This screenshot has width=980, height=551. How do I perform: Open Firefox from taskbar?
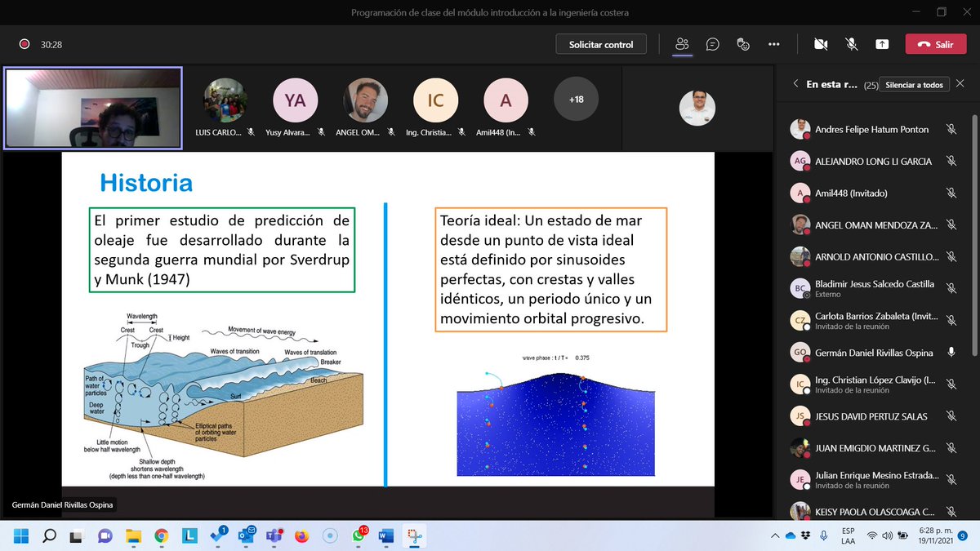[x=302, y=536]
